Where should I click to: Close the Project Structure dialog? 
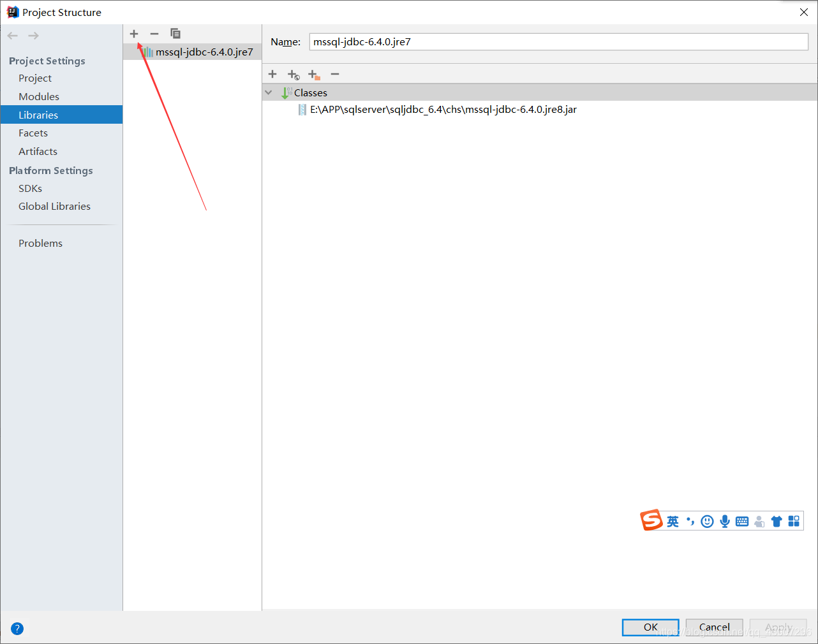804,12
